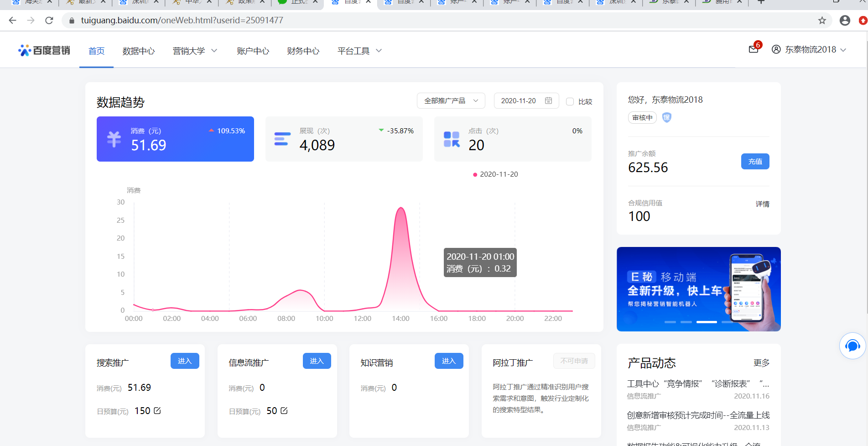This screenshot has width=868, height=446.
Task: Open the mail notifications icon with badge 6
Action: tap(754, 49)
